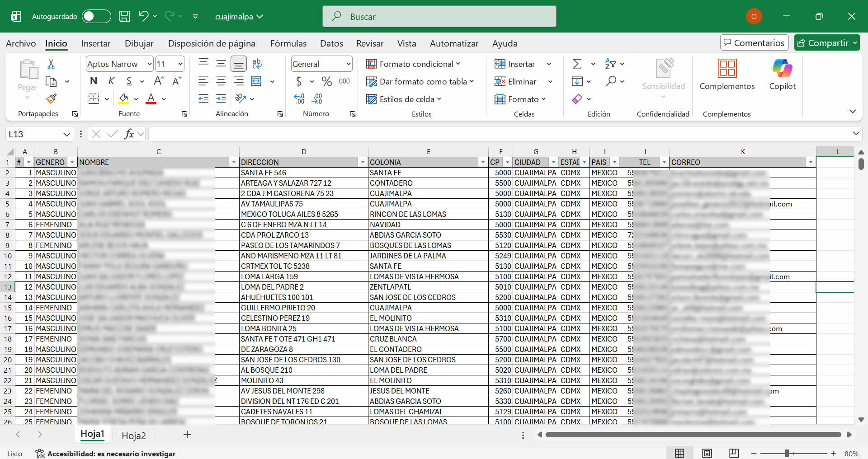
Task: Click the zoom slider handle
Action: click(x=787, y=453)
